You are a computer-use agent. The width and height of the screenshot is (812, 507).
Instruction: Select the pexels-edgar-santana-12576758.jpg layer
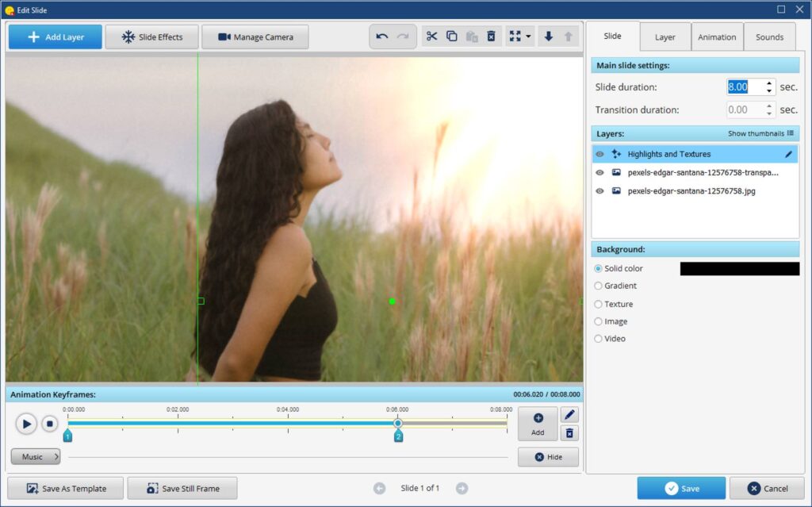(x=695, y=190)
